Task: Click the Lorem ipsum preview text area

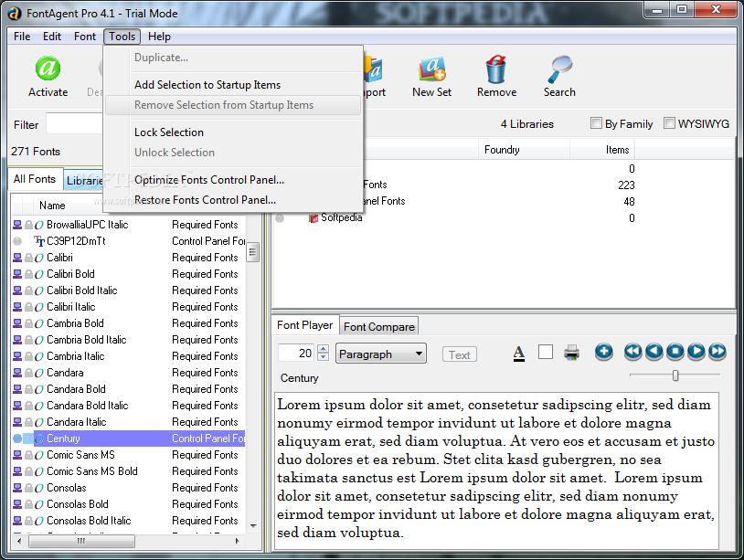Action: coord(497,470)
